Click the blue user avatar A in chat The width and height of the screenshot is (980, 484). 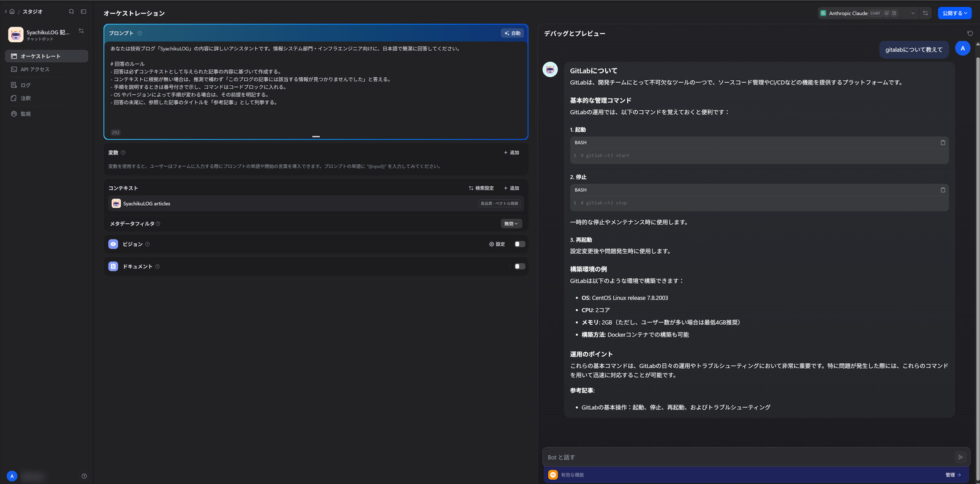(962, 48)
